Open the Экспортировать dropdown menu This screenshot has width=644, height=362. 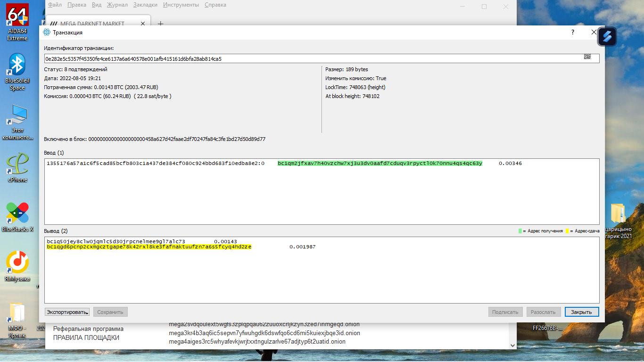[66, 312]
